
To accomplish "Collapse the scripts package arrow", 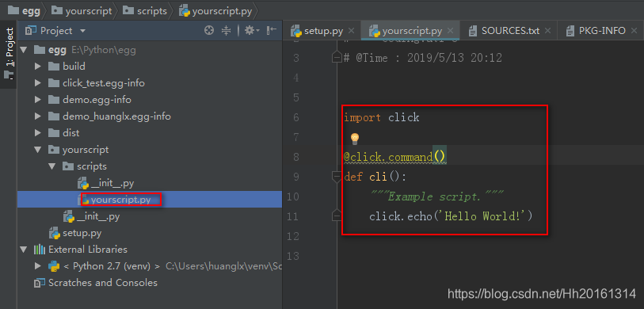I will pos(52,166).
